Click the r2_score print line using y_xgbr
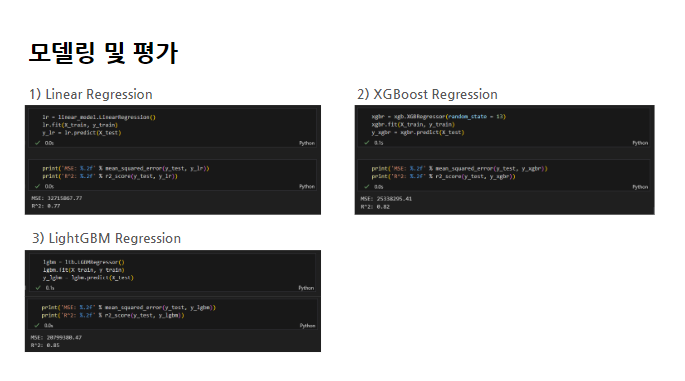 [443, 177]
